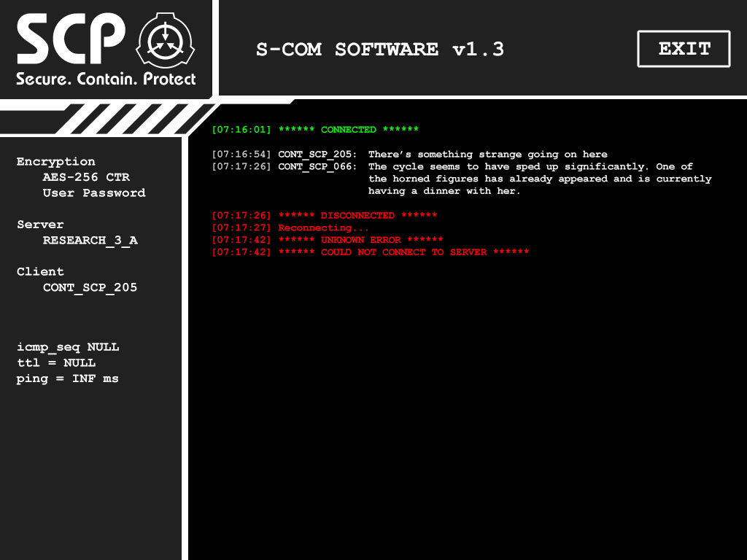This screenshot has height=560, width=747.
Task: Click the 07:16:54 message from CONT_SCP_205
Action: pyautogui.click(x=410, y=155)
